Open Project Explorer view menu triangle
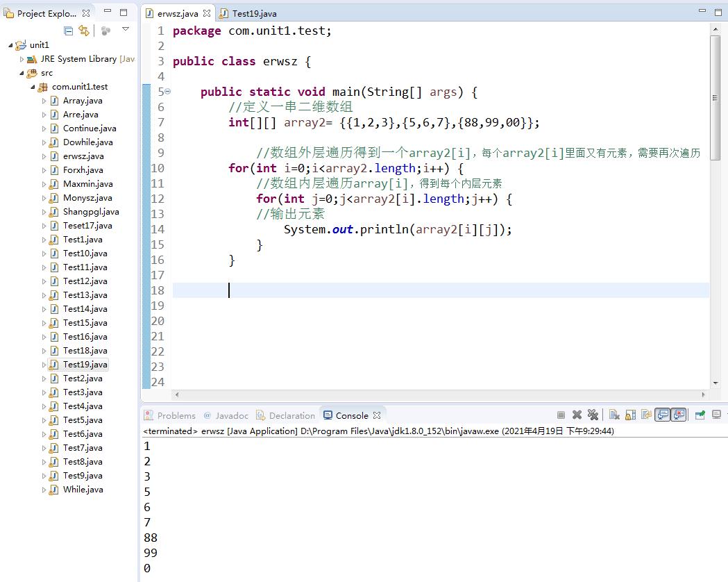The image size is (728, 582). pyautogui.click(x=126, y=28)
